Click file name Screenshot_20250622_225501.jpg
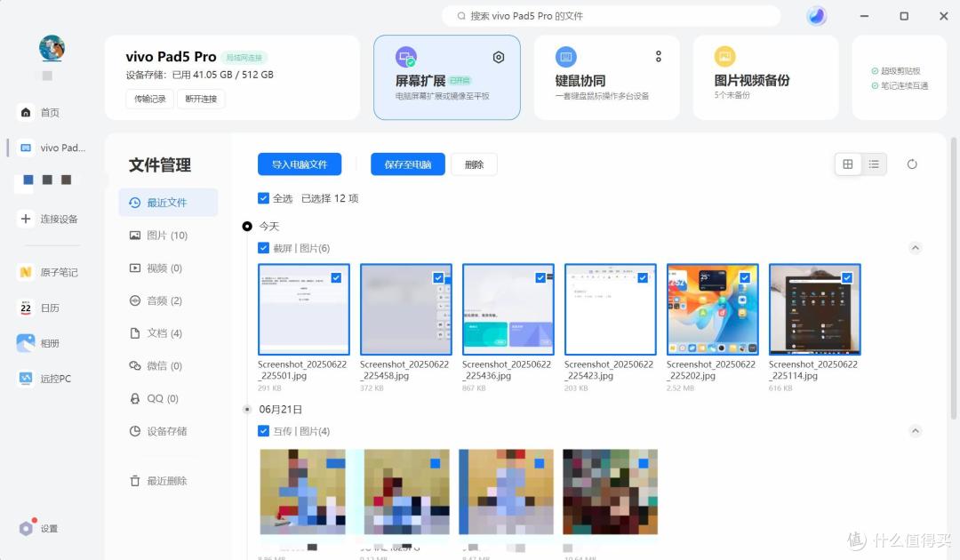 tap(302, 370)
